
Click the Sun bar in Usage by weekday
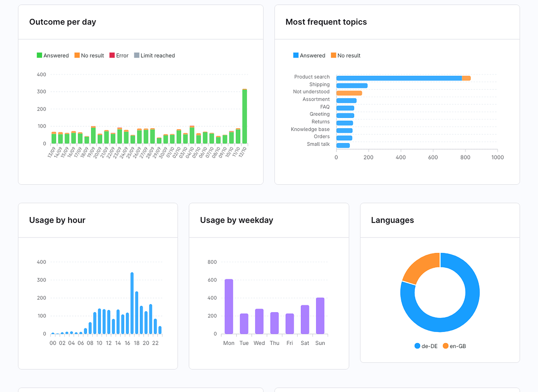(x=320, y=316)
